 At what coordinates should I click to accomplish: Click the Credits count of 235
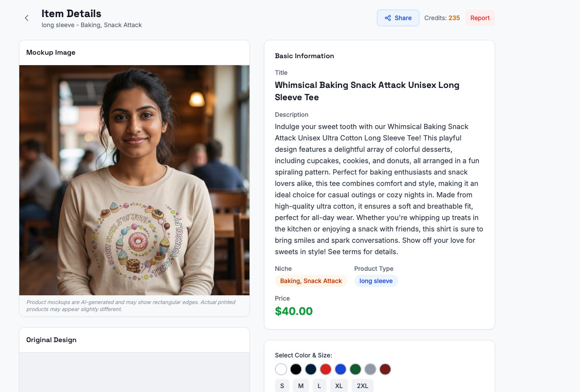(x=454, y=18)
